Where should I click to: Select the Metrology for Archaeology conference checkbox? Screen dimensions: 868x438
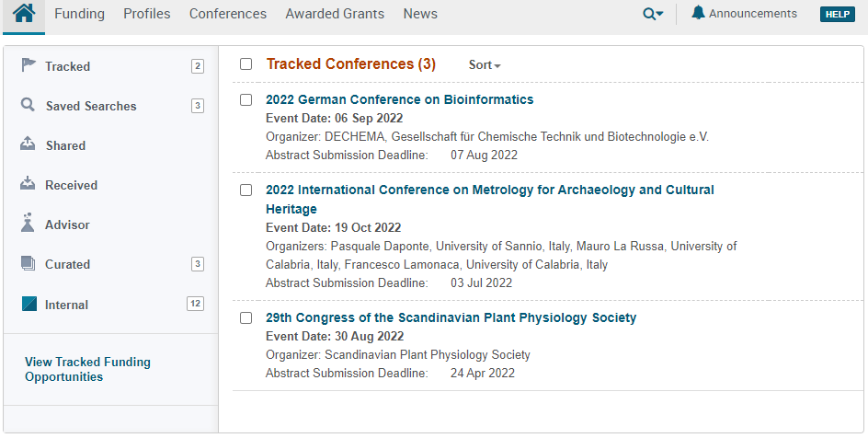[246, 190]
